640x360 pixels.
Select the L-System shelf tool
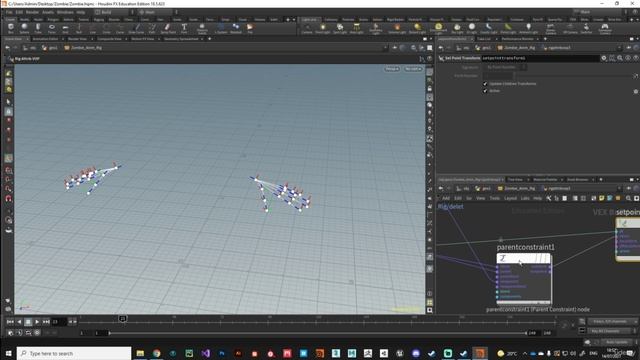point(221,28)
